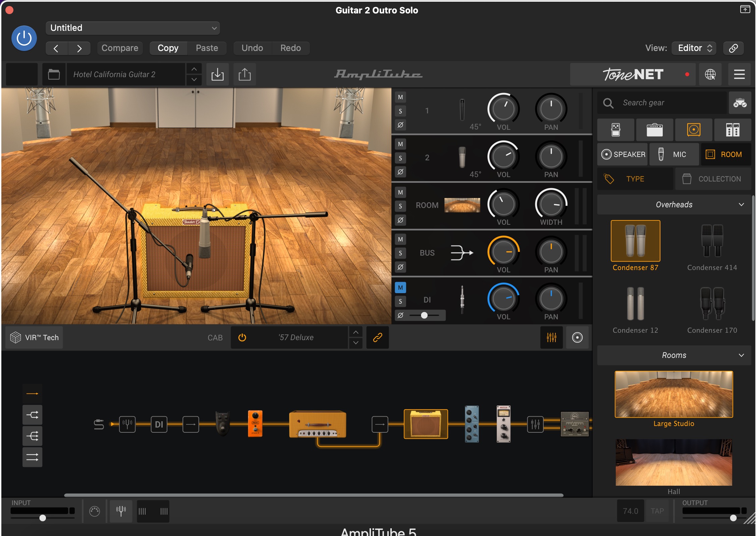Open the View Editor dropdown

(694, 48)
